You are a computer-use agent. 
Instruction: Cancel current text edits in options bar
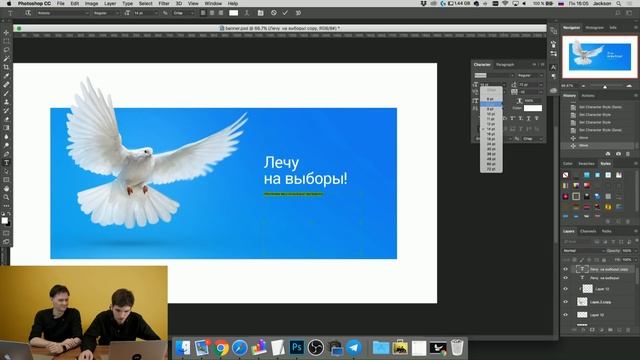click(273, 13)
